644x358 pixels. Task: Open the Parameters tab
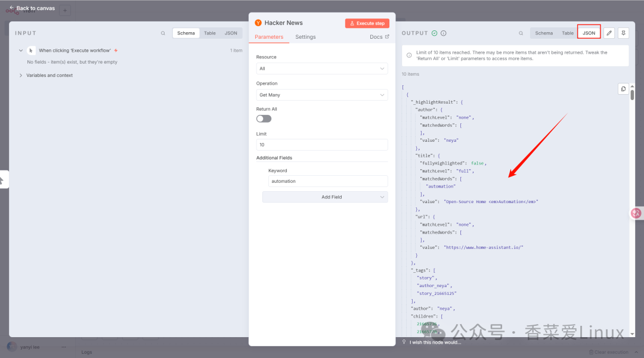tap(269, 37)
